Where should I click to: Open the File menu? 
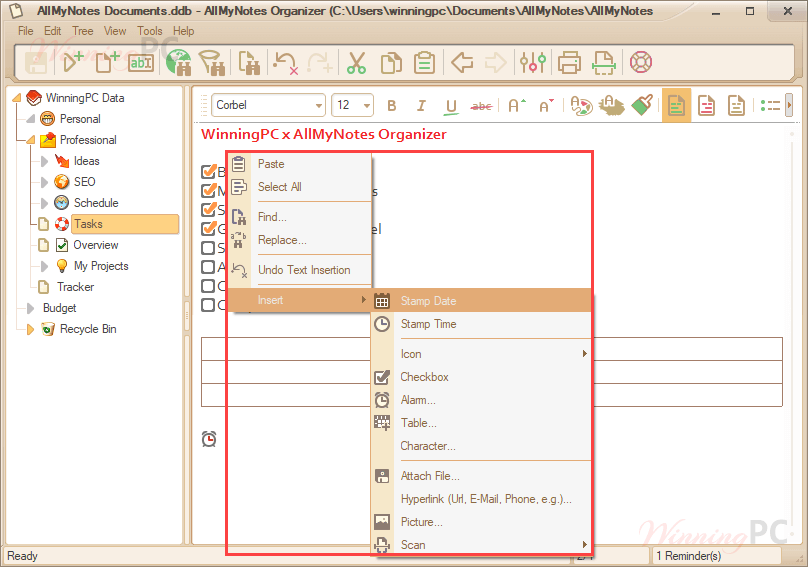[x=25, y=31]
